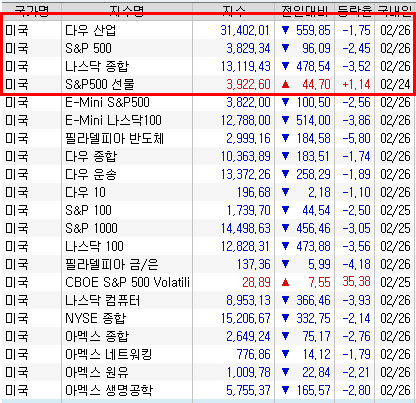
Task: Click 미국 country cell in 아멕스 원유 row
Action: pos(17,372)
